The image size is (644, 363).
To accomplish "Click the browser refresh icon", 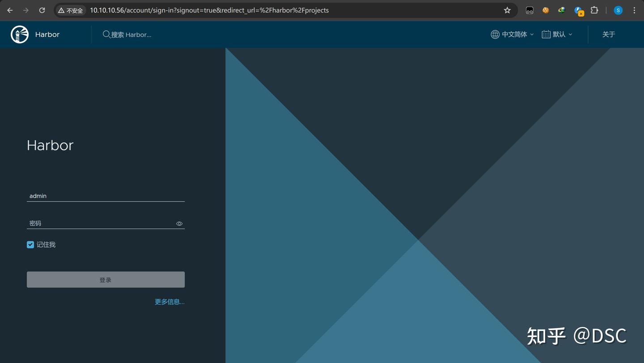I will click(x=42, y=10).
